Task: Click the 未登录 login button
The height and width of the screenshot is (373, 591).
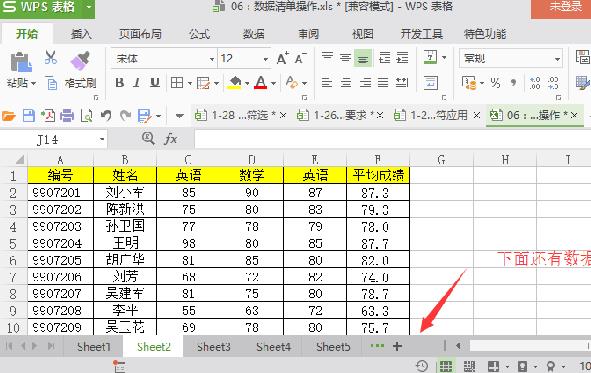Action: (562, 8)
